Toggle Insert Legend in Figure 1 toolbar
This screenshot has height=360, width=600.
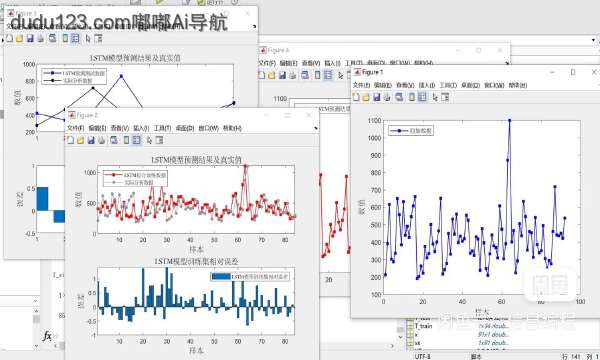[422, 97]
